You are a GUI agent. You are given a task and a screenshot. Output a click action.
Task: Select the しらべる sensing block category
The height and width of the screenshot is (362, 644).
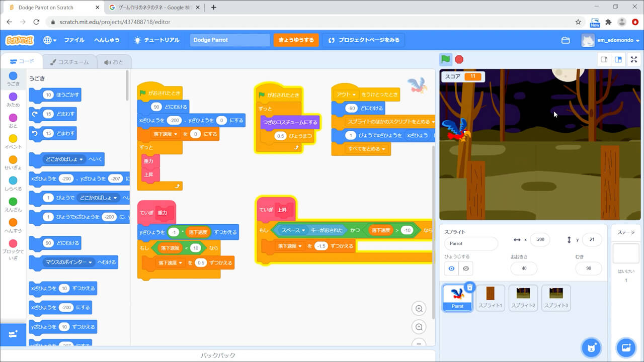(x=13, y=184)
